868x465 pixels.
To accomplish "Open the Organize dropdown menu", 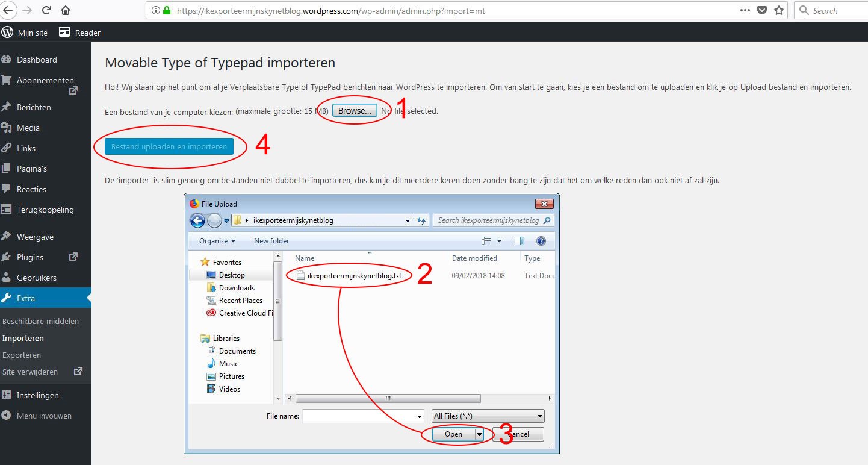I will coord(217,241).
